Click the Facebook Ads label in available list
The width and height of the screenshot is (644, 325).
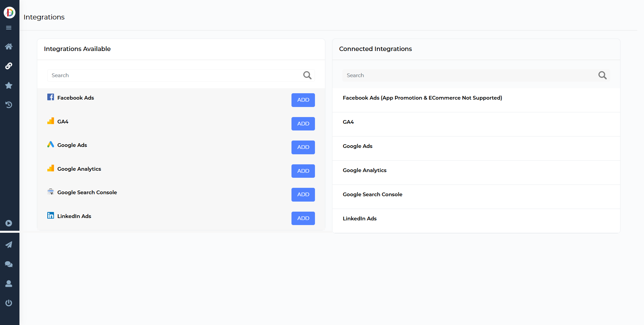point(75,98)
